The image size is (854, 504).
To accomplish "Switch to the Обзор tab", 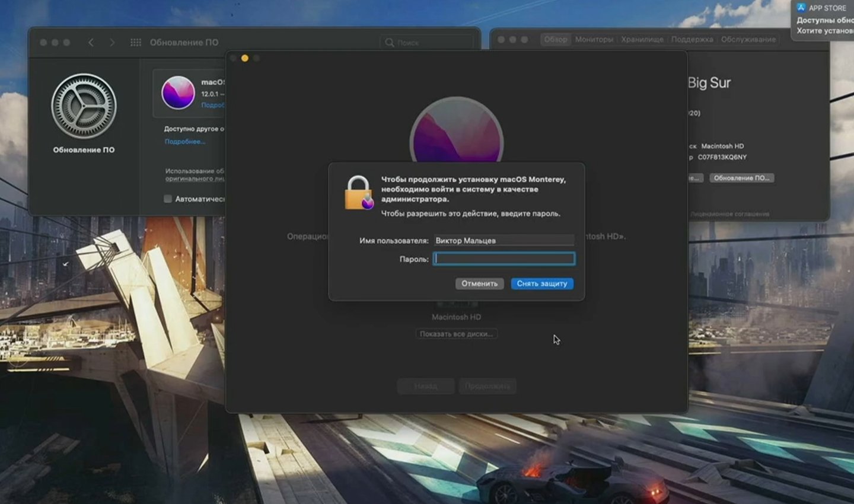I will point(556,39).
